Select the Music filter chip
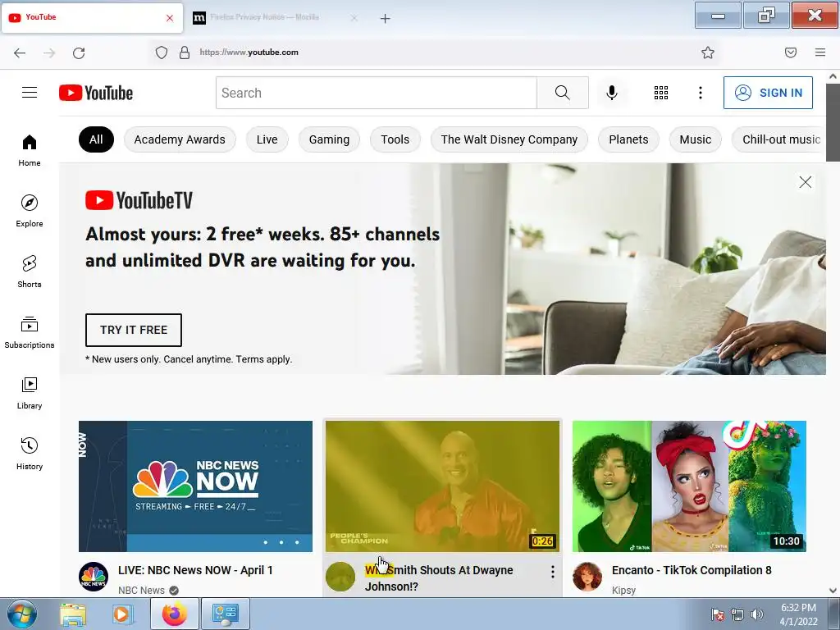Viewport: 840px width, 630px height. click(x=696, y=139)
